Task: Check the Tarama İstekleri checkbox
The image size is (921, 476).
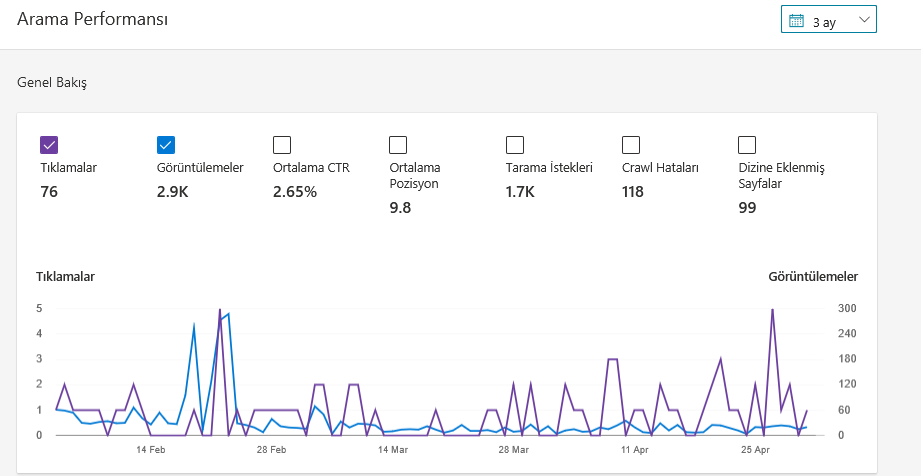Action: (515, 145)
